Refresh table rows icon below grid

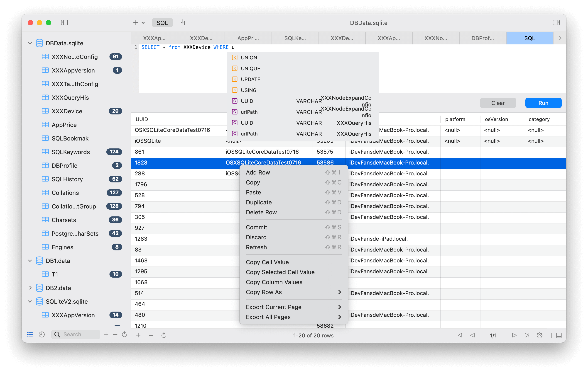(164, 335)
